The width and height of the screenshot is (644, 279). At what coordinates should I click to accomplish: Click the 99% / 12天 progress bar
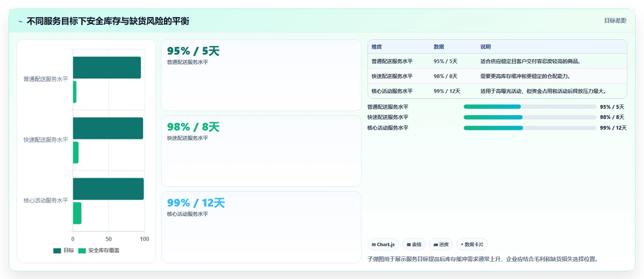click(530, 128)
